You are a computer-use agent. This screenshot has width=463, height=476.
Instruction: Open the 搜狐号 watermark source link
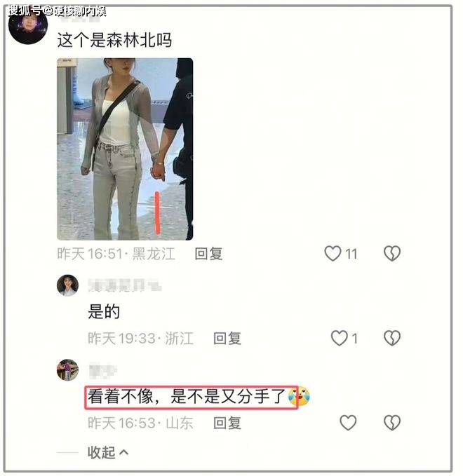coord(57,11)
